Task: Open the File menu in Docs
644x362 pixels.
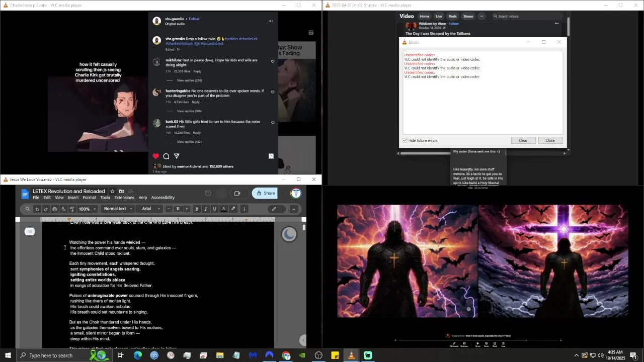Action: click(36, 198)
